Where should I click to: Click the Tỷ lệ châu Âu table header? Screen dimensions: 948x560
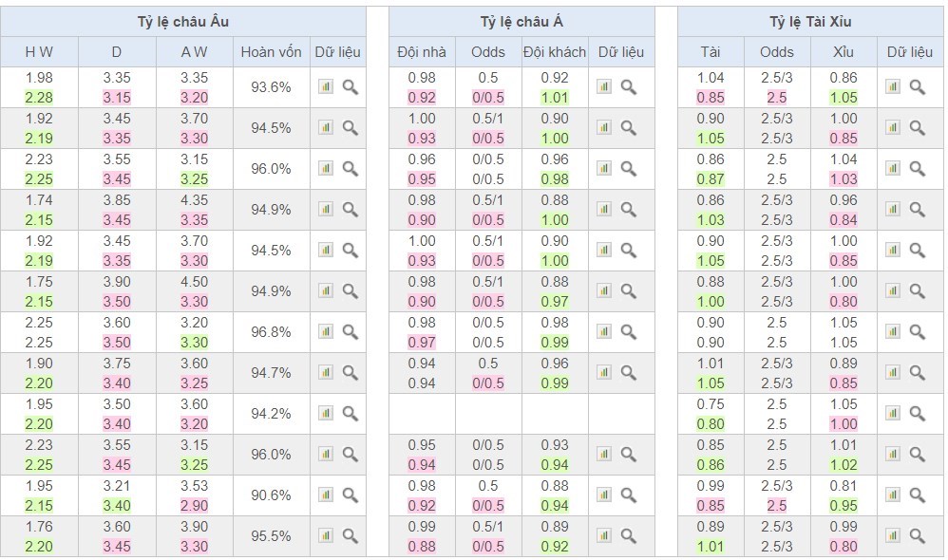coord(183,22)
